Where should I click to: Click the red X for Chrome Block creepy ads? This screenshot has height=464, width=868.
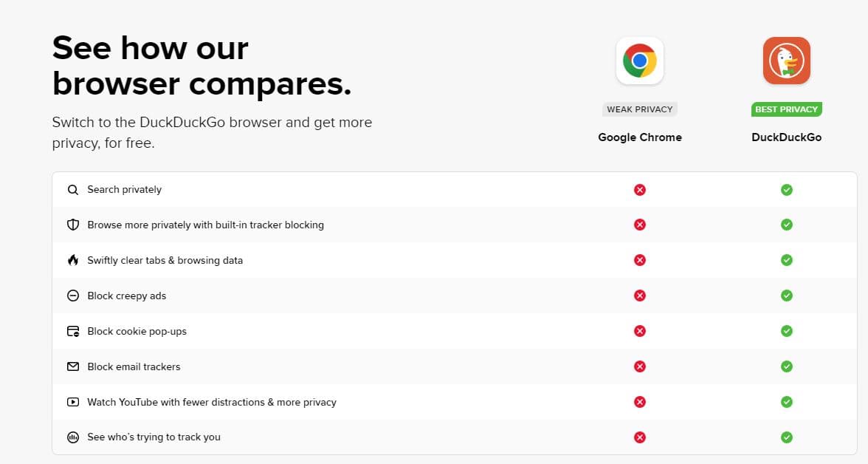(x=640, y=296)
